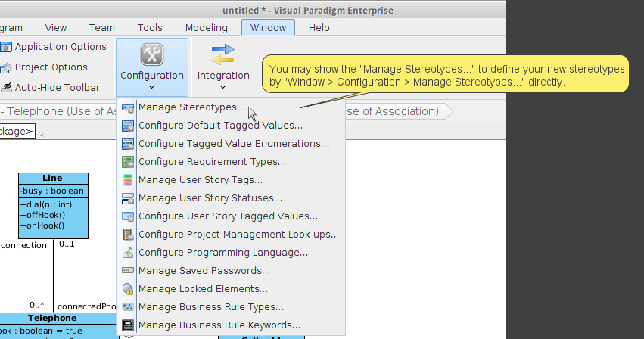This screenshot has width=644, height=339.
Task: Open the package search magnifier dropdown
Action: pos(41,133)
